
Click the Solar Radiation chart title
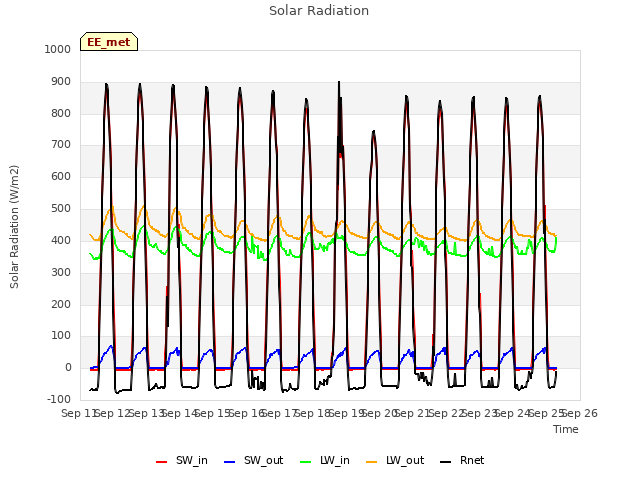[x=319, y=11]
